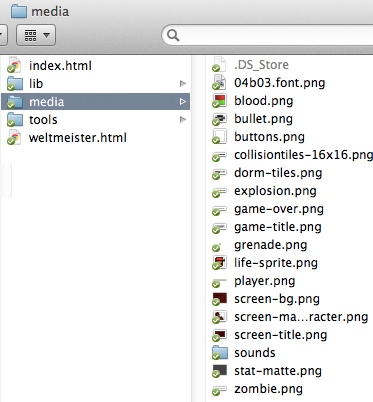
Task: Click the media folder icon in list
Action: [15, 102]
